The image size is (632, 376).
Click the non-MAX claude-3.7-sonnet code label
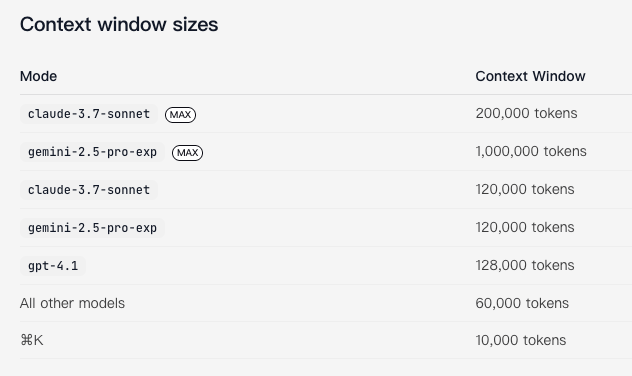[89, 190]
